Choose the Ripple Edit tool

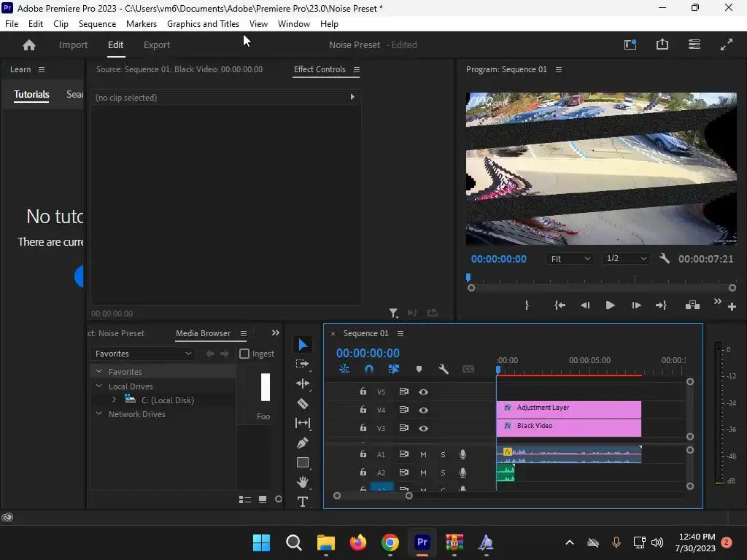[x=303, y=384]
